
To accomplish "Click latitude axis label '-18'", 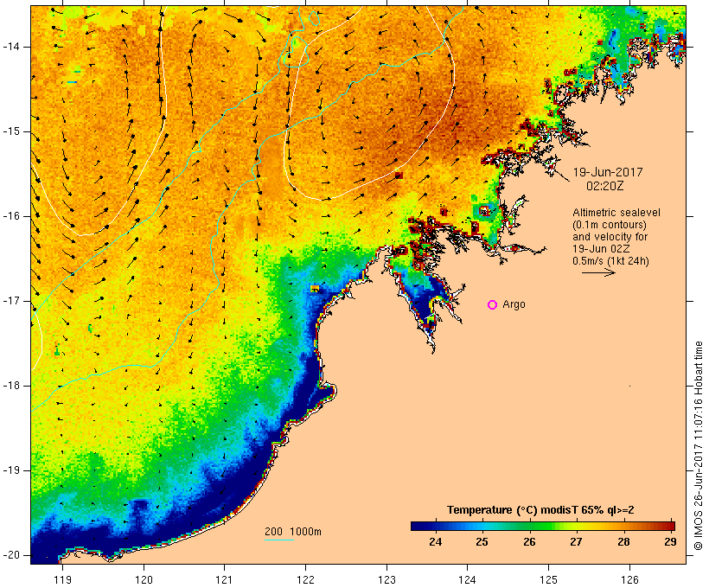I will pyautogui.click(x=10, y=386).
